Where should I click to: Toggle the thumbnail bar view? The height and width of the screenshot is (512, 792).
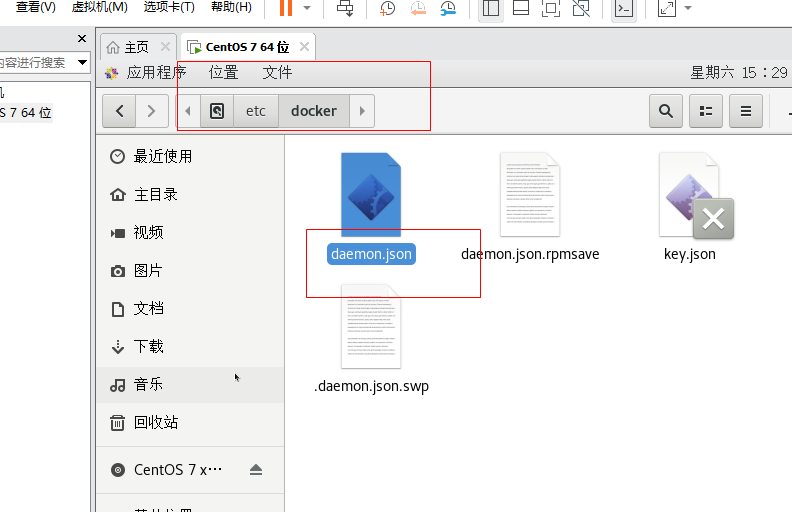(521, 8)
